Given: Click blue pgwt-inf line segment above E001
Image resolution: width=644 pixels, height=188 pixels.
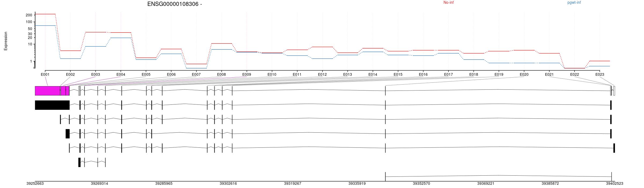Looking at the screenshot, I should (45, 26).
